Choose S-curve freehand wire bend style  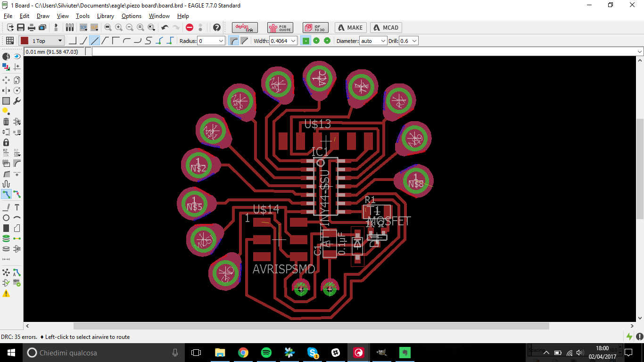(x=148, y=41)
